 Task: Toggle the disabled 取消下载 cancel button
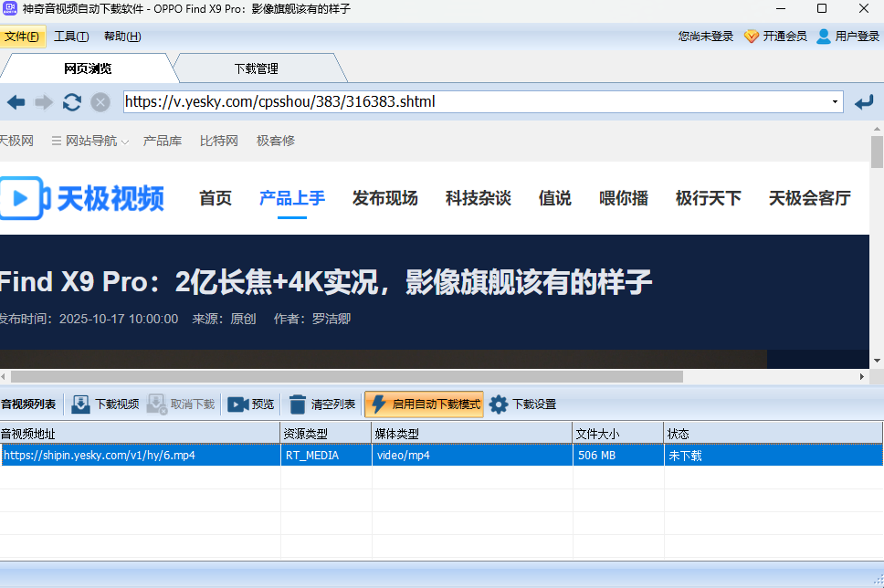pyautogui.click(x=179, y=404)
